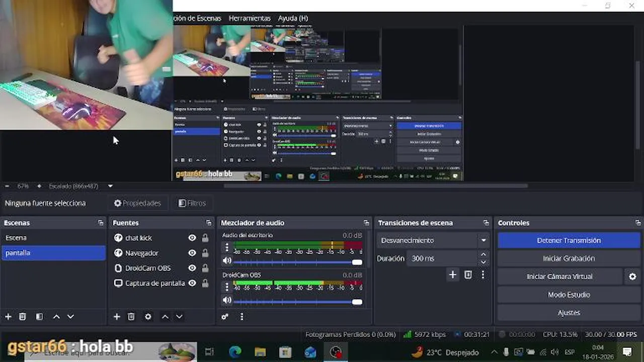
Task: Delete selected scene with trash icon
Action: tap(23, 317)
